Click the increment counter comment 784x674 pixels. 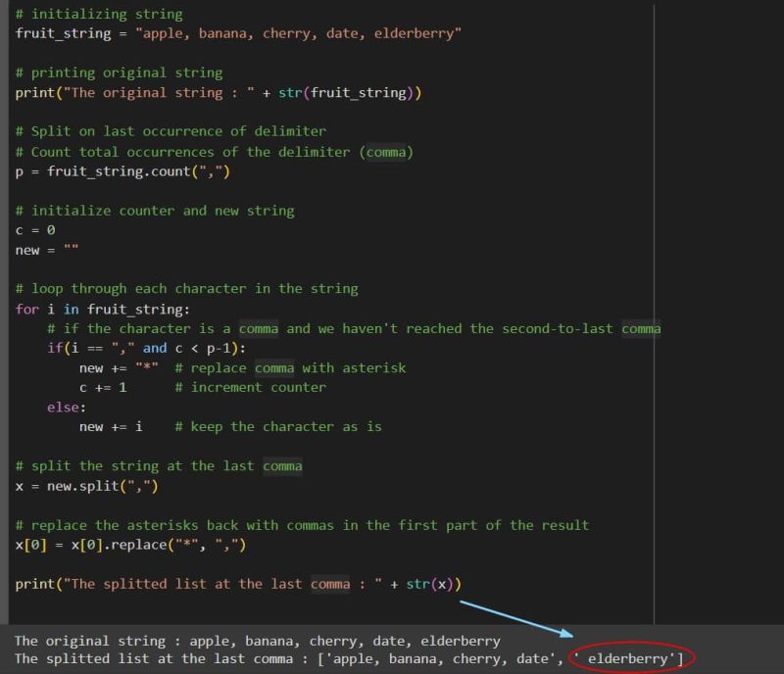(x=250, y=387)
